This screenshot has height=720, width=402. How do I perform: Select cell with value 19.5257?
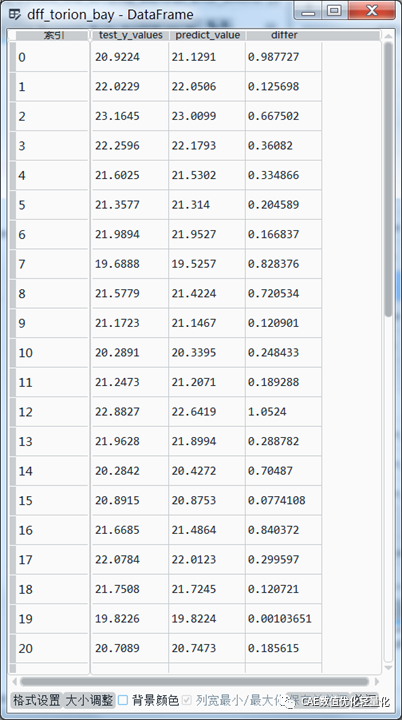coord(207,264)
